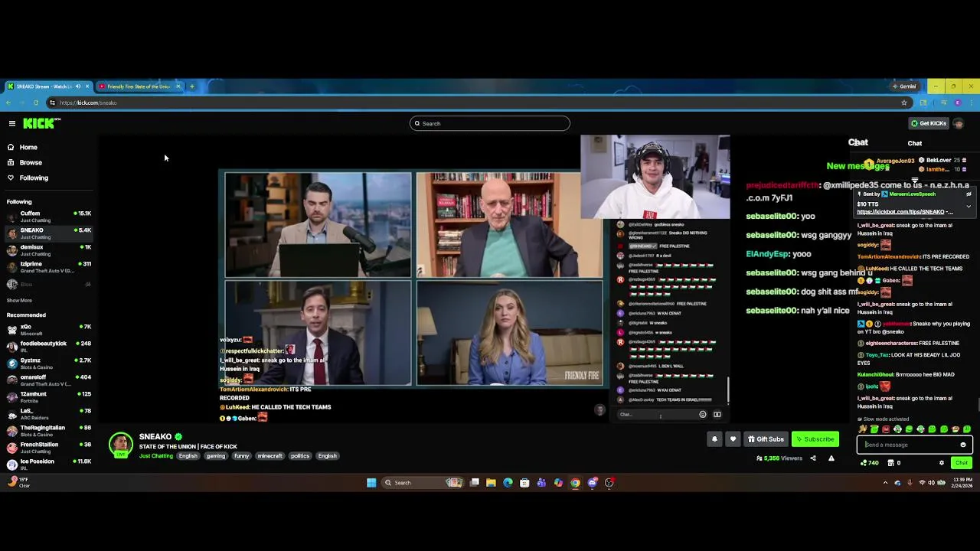Open demisux channel in sidebar

(x=49, y=250)
